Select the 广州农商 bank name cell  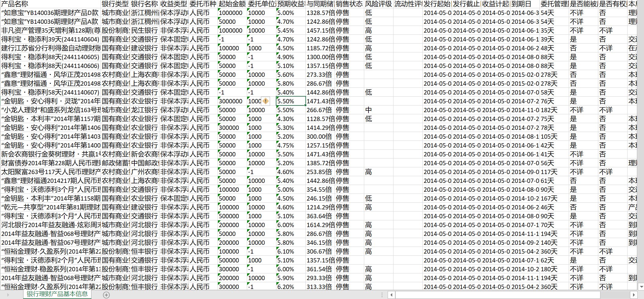pyautogui.click(x=145, y=172)
